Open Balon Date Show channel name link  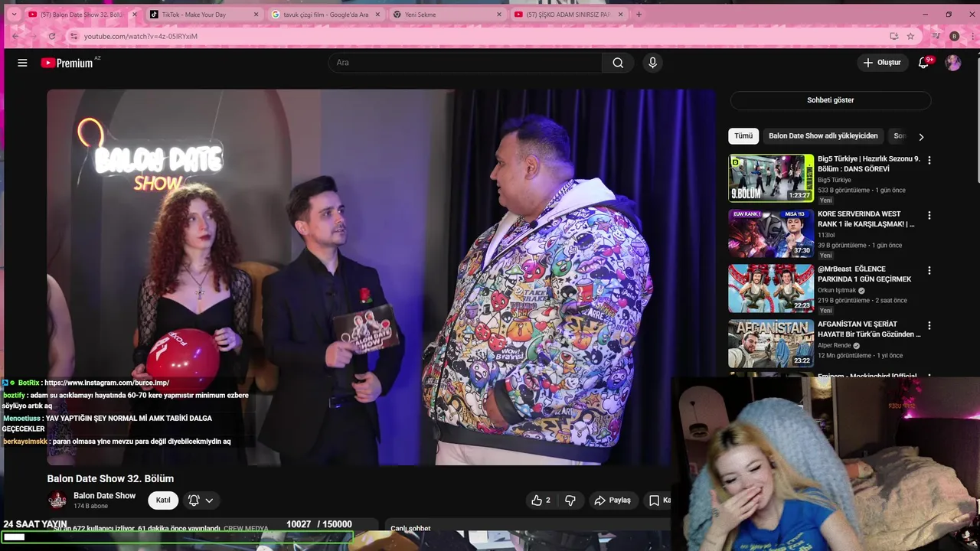tap(104, 496)
